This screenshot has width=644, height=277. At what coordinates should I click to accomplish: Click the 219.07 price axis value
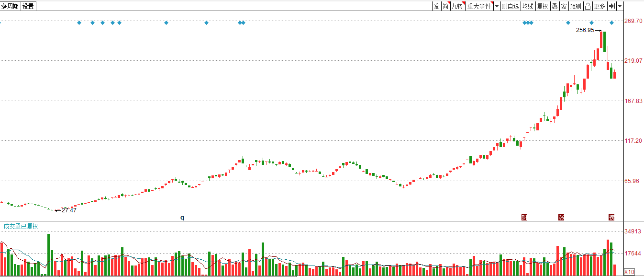(x=633, y=61)
